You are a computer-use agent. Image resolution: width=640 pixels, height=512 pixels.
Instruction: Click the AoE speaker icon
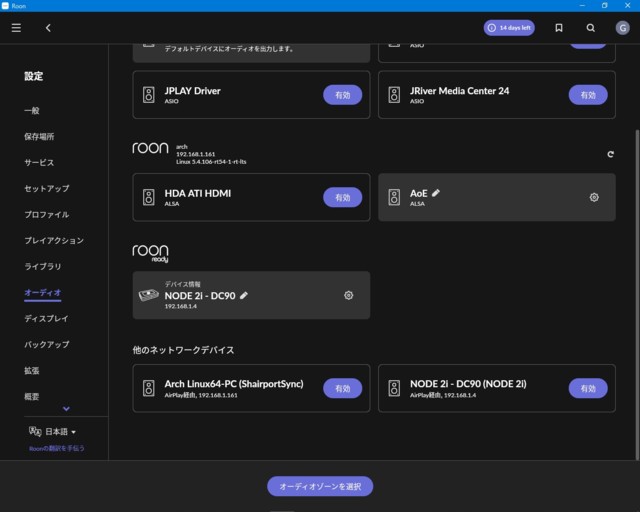click(394, 197)
